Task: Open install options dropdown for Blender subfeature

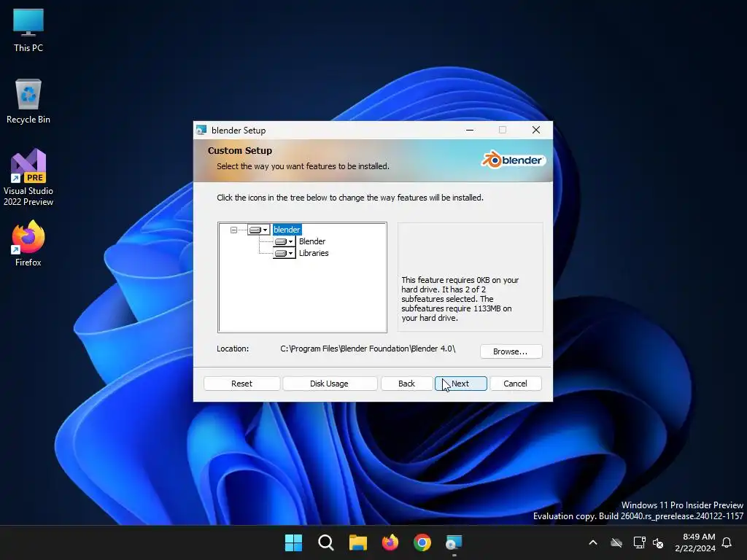Action: coord(285,241)
